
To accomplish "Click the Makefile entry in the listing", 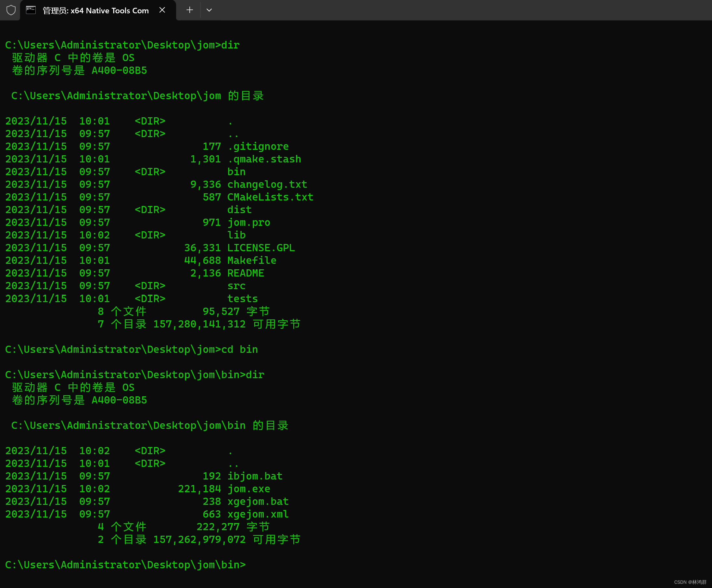I will [x=252, y=261].
